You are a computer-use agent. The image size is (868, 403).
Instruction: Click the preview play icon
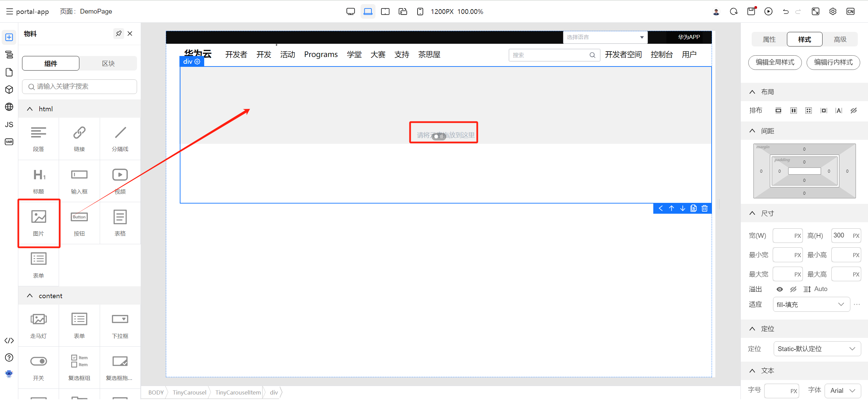pyautogui.click(x=768, y=12)
